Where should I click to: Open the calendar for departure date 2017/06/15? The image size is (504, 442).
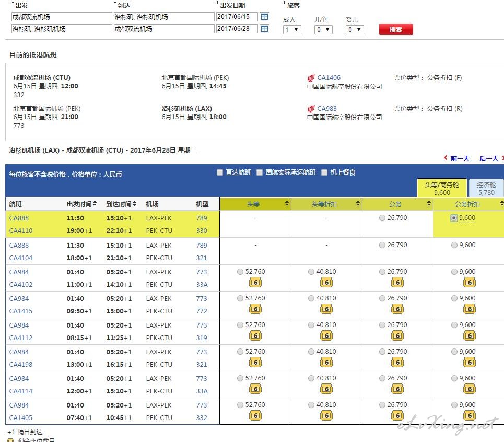(x=264, y=17)
